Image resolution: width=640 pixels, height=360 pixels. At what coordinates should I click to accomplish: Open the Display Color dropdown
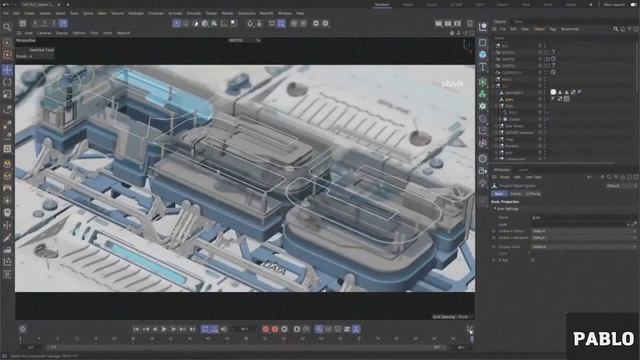click(584, 247)
